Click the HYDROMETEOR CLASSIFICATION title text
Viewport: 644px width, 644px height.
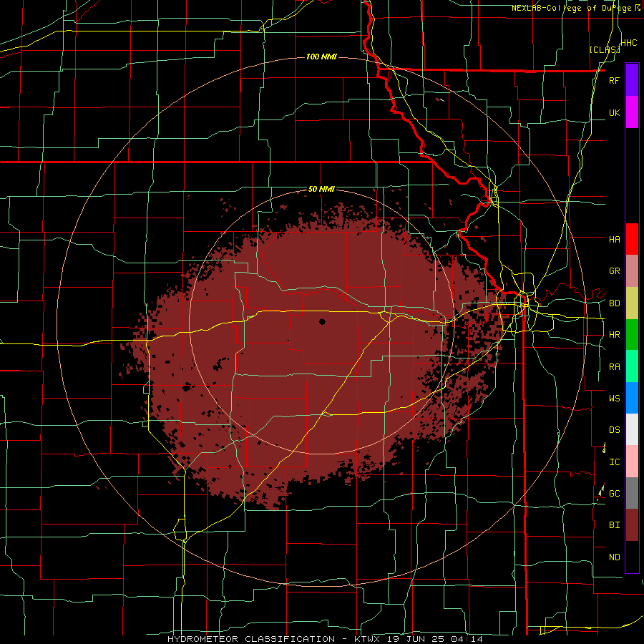pos(251,639)
